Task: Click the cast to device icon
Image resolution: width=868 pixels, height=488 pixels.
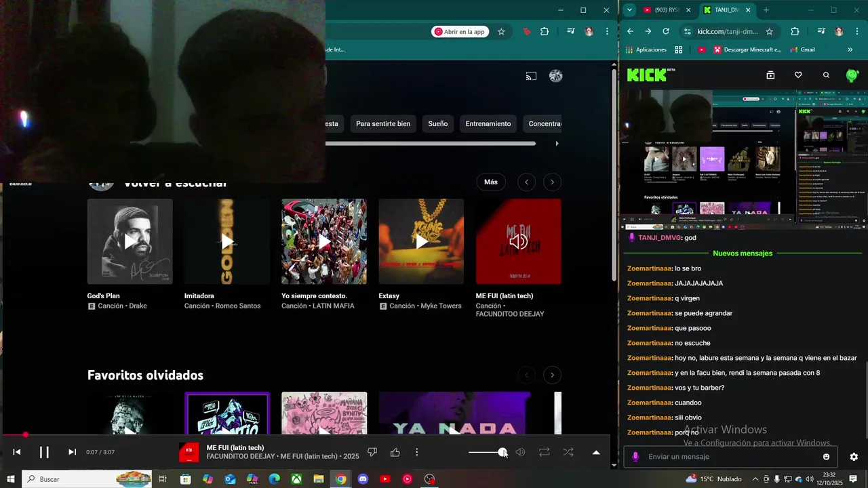Action: 531,76
